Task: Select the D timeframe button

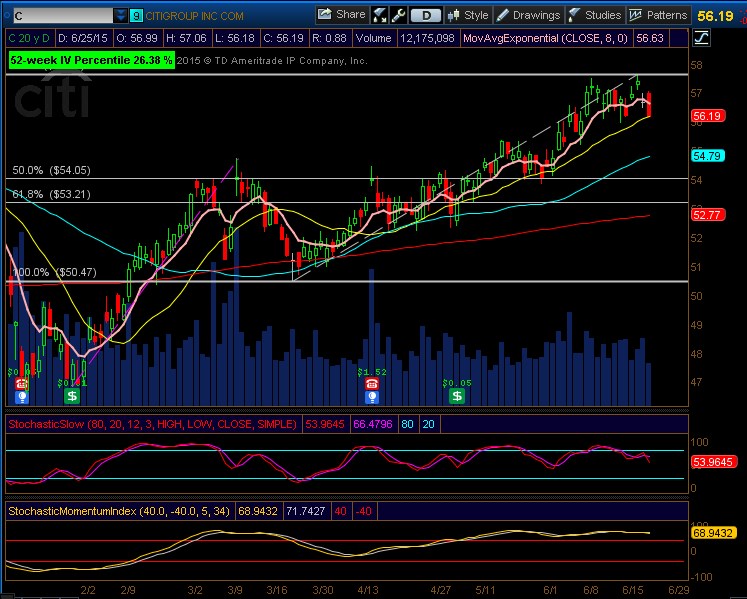Action: (x=425, y=15)
